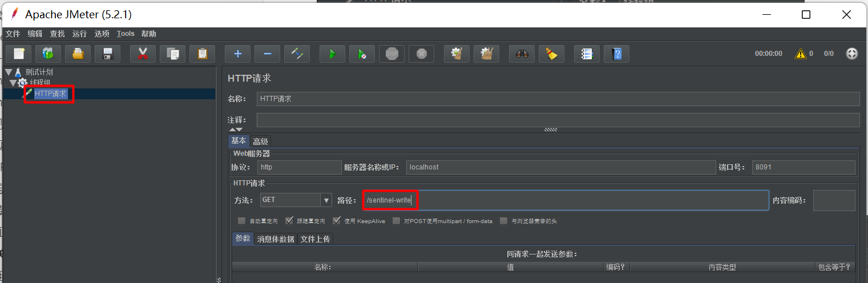Select 线程组 in the tree
Image resolution: width=868 pixels, height=283 pixels.
click(x=40, y=83)
